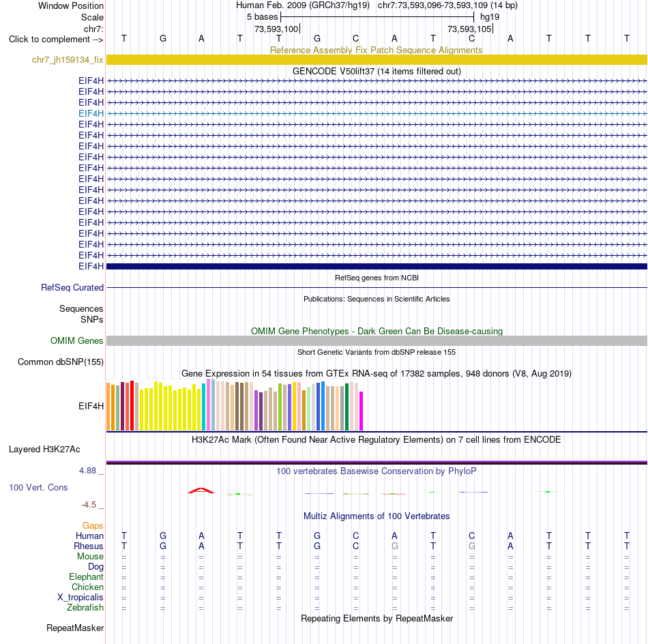648x644 pixels.
Task: Click the H3K27Ac Mark ENCODE track title
Action: coord(377,439)
